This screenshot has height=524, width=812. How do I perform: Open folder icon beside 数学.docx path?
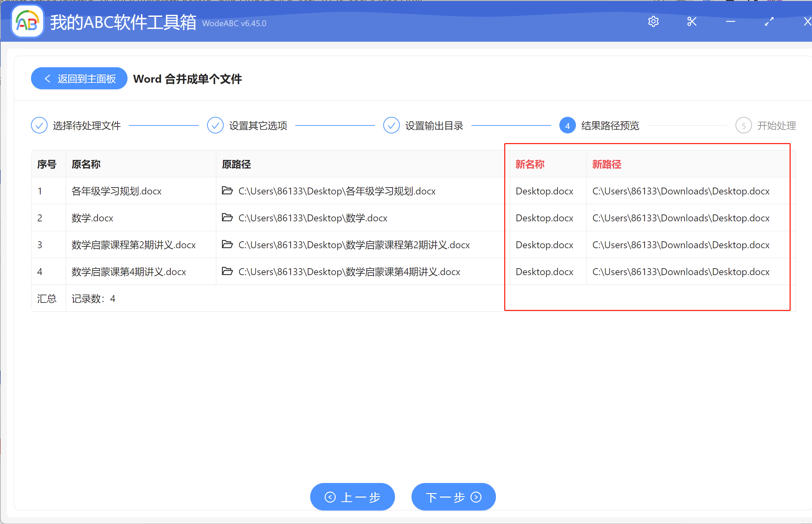click(227, 218)
